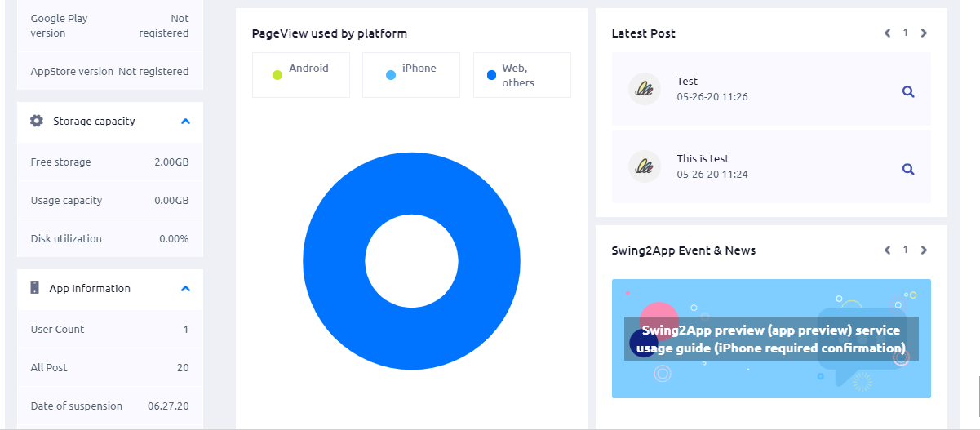Click the Storage capacity gear icon

click(37, 121)
